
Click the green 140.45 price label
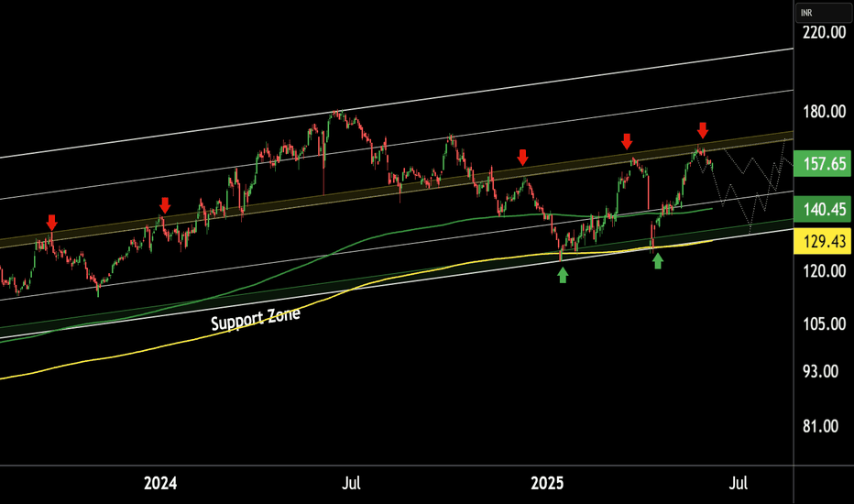(823, 209)
